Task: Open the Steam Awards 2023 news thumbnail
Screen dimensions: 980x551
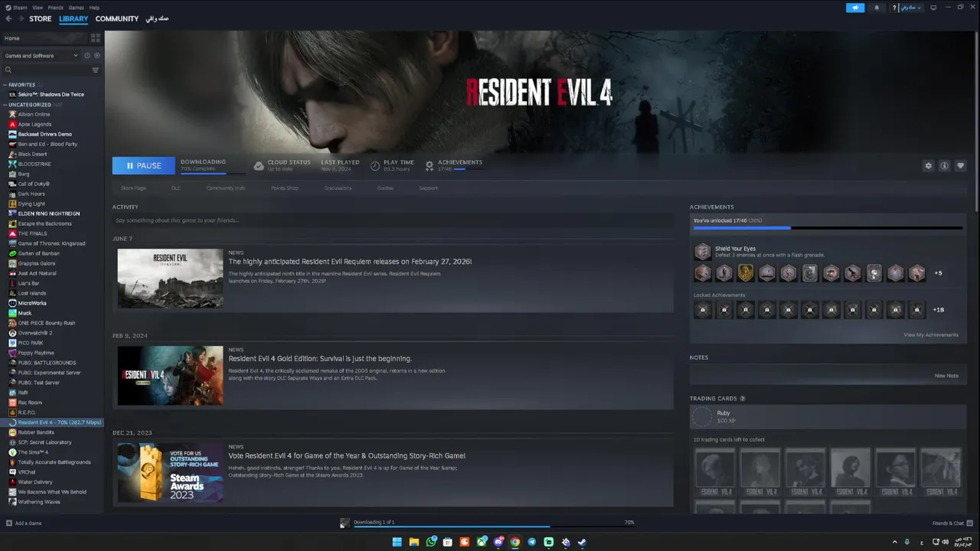Action: click(x=170, y=472)
